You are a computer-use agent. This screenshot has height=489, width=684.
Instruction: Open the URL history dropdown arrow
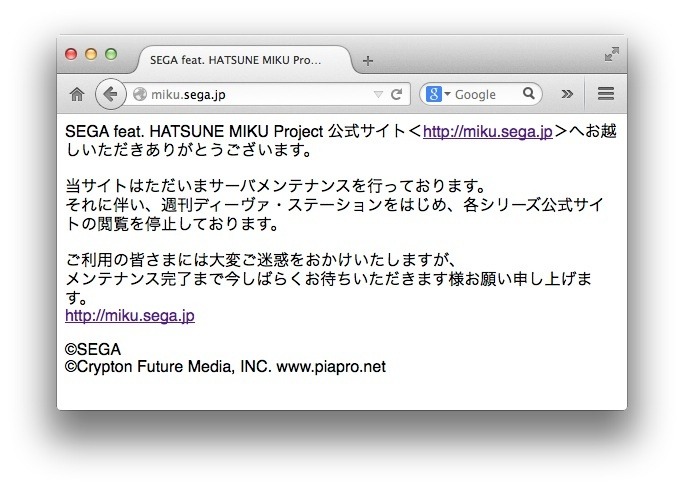tap(378, 94)
